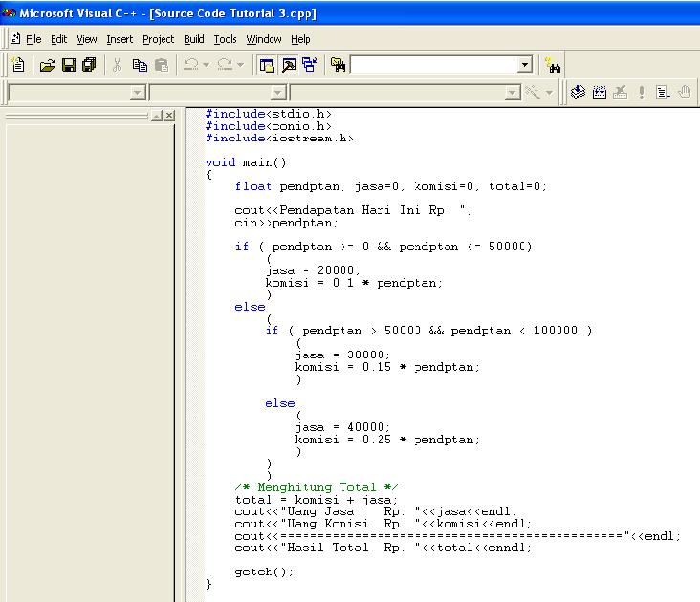Open the Window List icon
The width and height of the screenshot is (700, 602).
coord(310,65)
